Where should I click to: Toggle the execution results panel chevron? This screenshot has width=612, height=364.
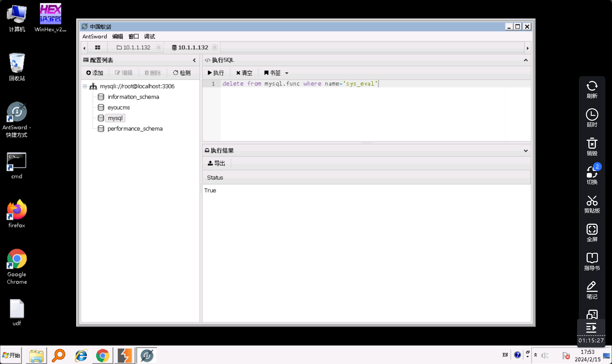click(x=526, y=151)
